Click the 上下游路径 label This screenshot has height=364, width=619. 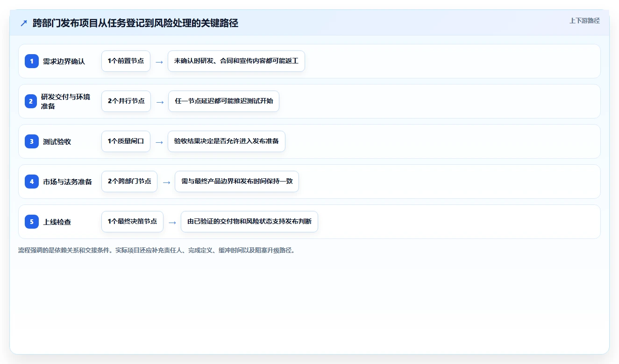(x=584, y=21)
